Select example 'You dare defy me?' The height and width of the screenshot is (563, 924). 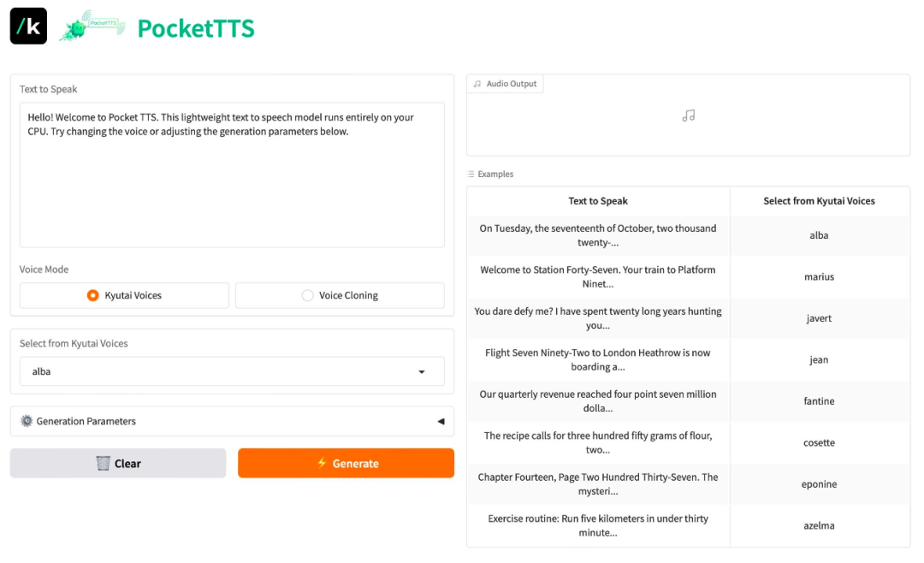pyautogui.click(x=598, y=318)
